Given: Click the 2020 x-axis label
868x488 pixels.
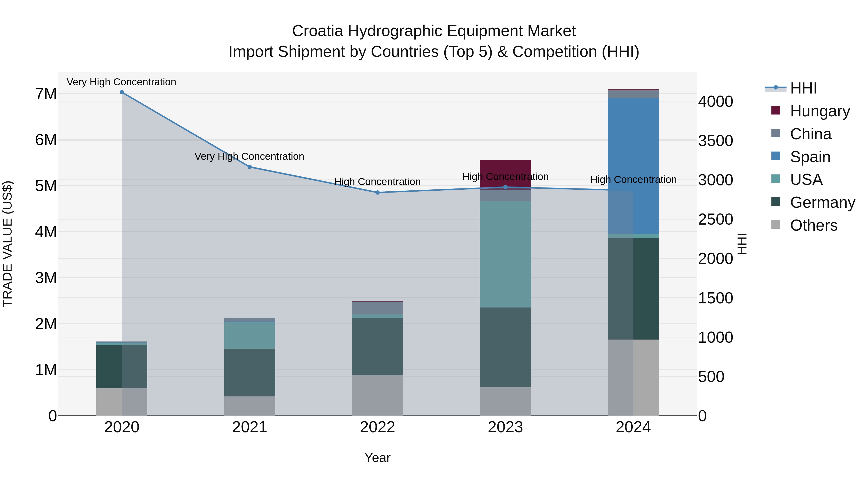Looking at the screenshot, I should click(x=122, y=427).
